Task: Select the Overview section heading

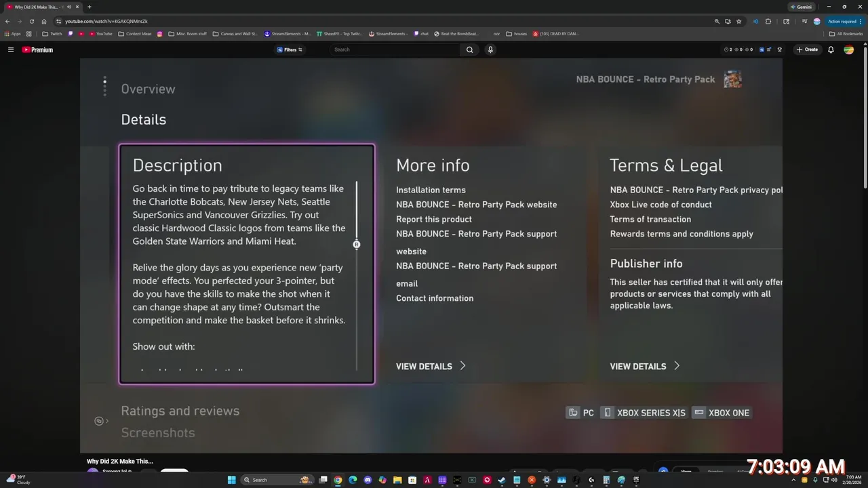Action: coord(148,89)
